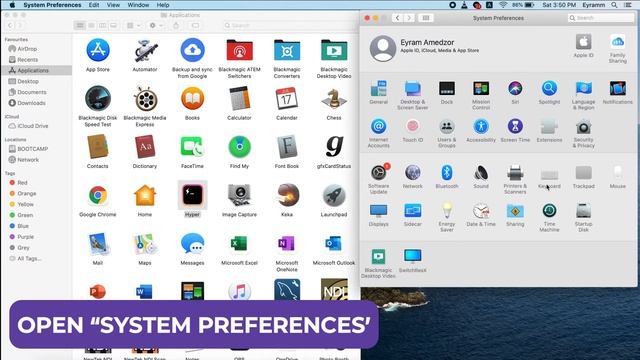Go back in System Preferences
640x360 pixels.
397,18
